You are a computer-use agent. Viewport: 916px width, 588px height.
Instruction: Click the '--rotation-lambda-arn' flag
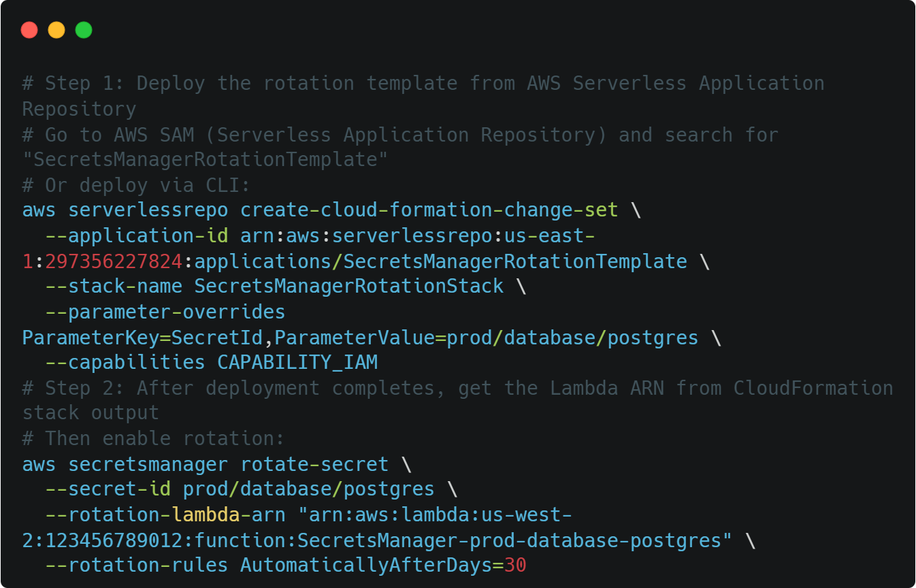point(165,515)
